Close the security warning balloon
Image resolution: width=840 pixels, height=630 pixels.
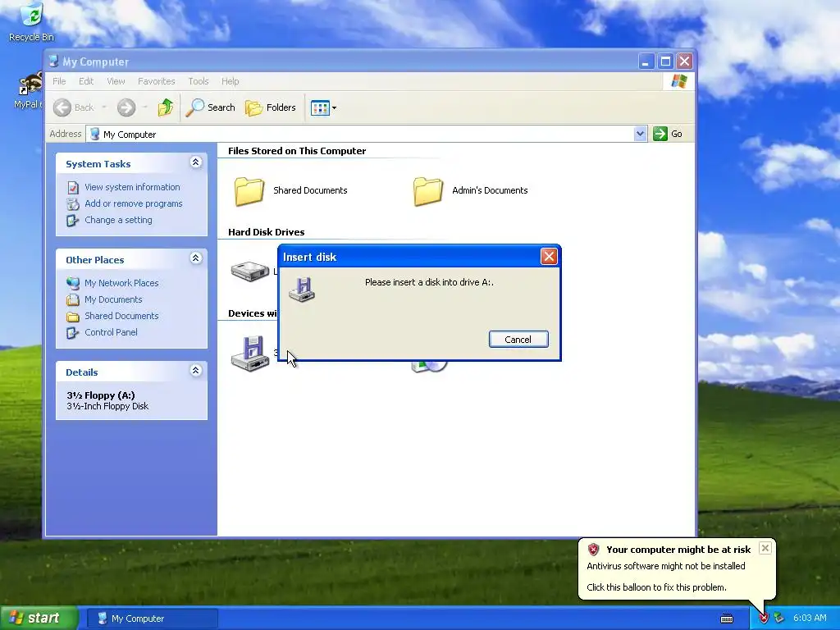(765, 548)
